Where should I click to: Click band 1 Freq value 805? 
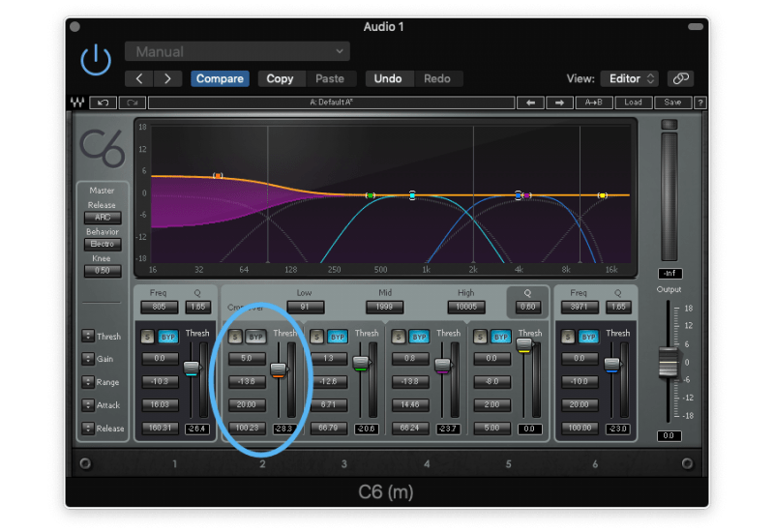(x=160, y=307)
